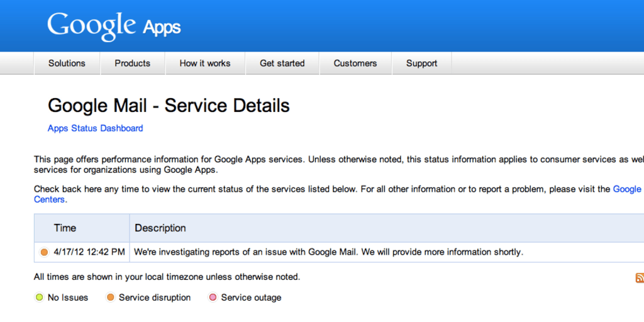Switch to the Support tab

(x=421, y=64)
